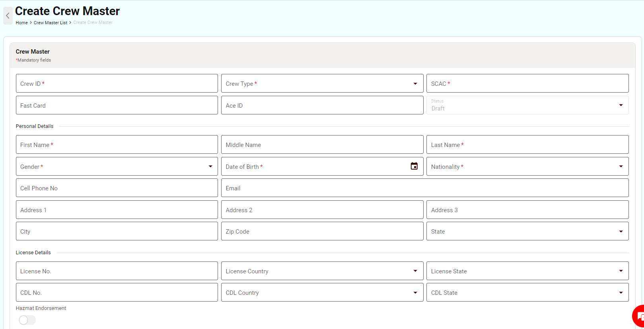Expand the State dropdown
The width and height of the screenshot is (644, 329).
pos(527,231)
